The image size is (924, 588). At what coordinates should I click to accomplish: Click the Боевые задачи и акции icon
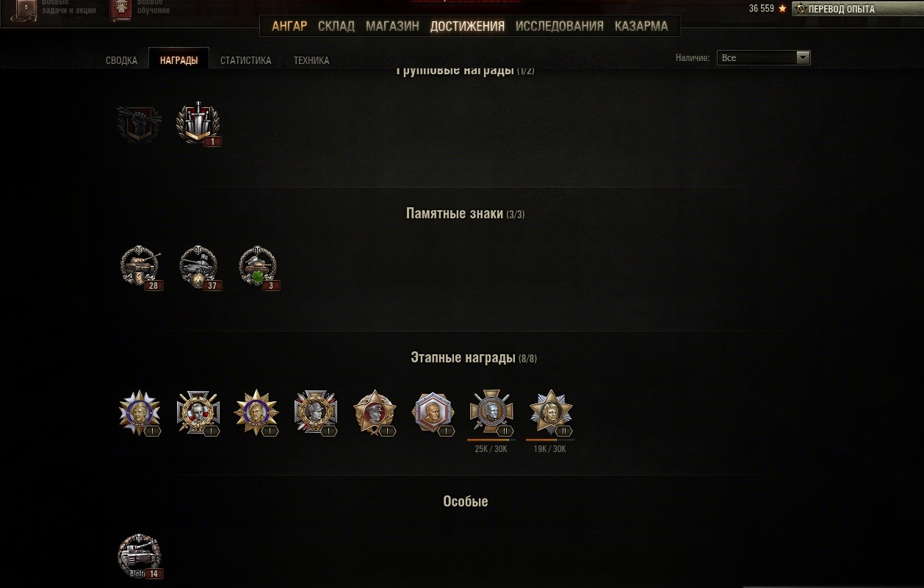pyautogui.click(x=28, y=10)
